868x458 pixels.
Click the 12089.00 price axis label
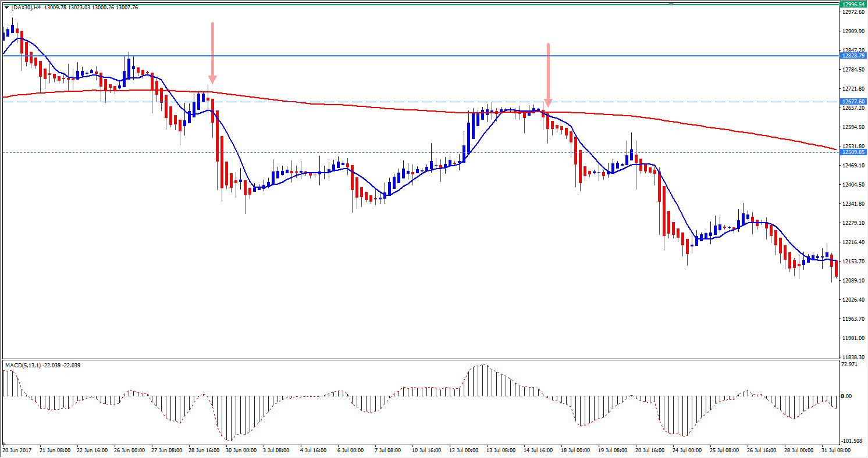coord(852,281)
